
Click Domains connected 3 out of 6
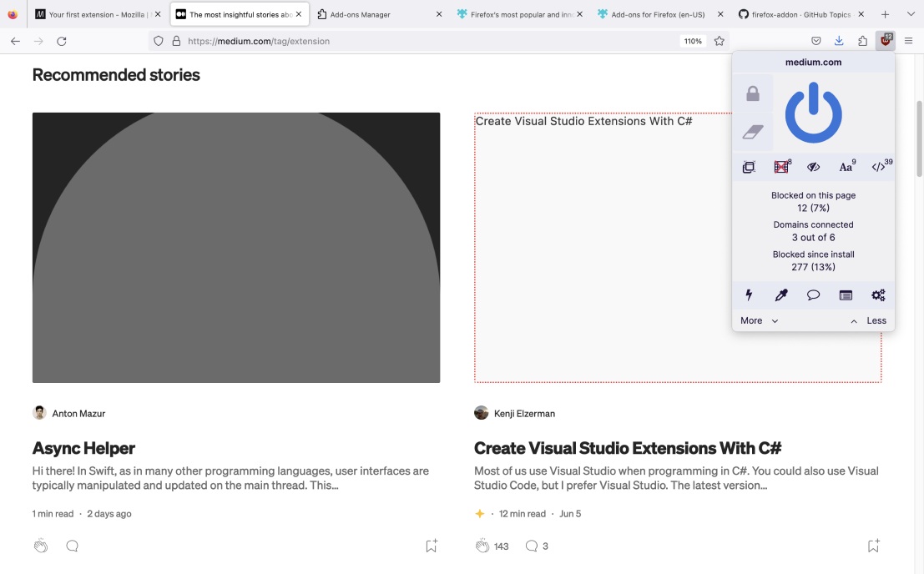pyautogui.click(x=813, y=231)
